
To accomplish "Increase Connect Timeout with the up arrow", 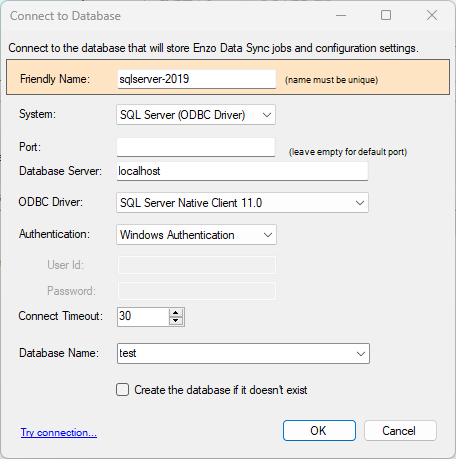I will point(176,313).
